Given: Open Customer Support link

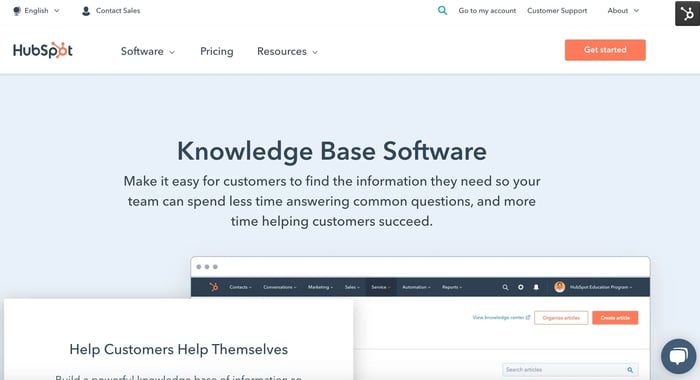Looking at the screenshot, I should [557, 11].
